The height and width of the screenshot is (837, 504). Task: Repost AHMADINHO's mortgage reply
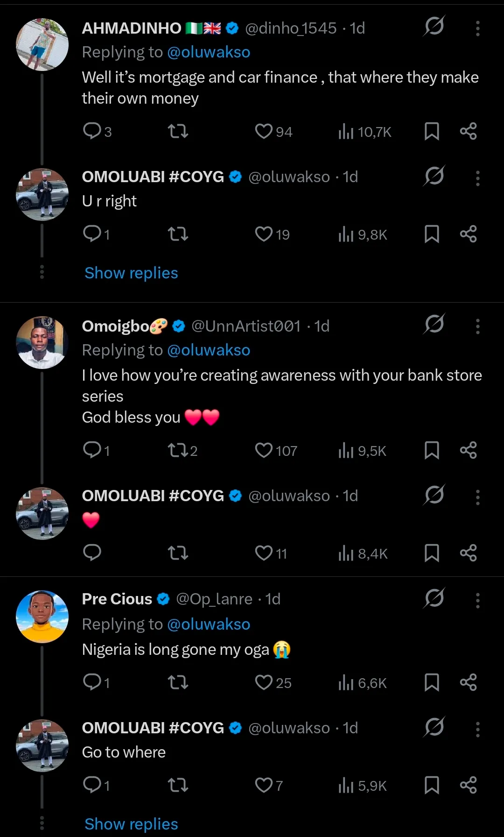(x=178, y=131)
